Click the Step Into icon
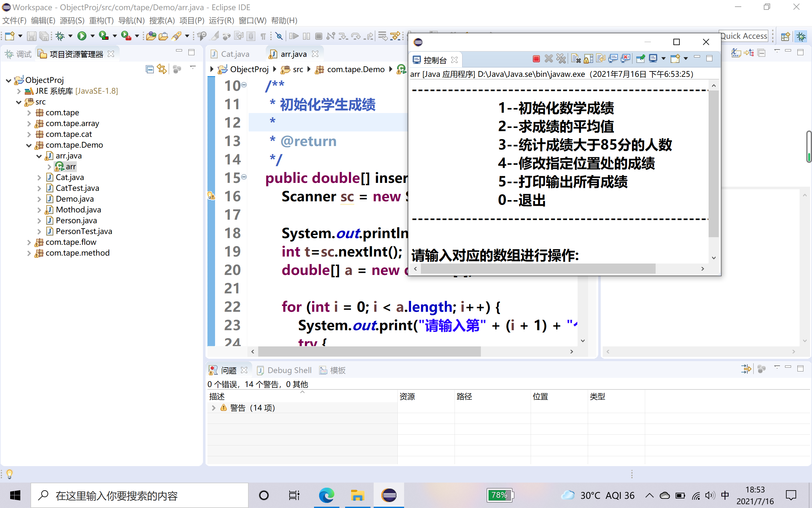The width and height of the screenshot is (812, 508). pyautogui.click(x=343, y=36)
